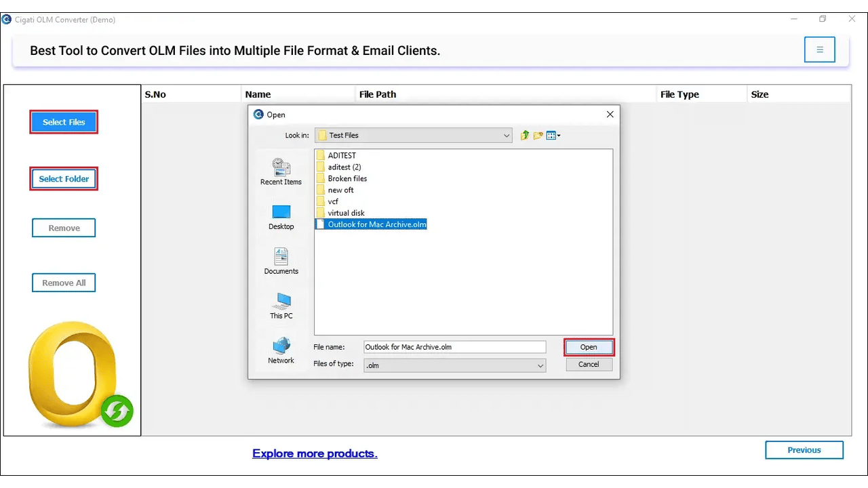This screenshot has width=868, height=488.
Task: Open the This PC shortcut
Action: (281, 306)
